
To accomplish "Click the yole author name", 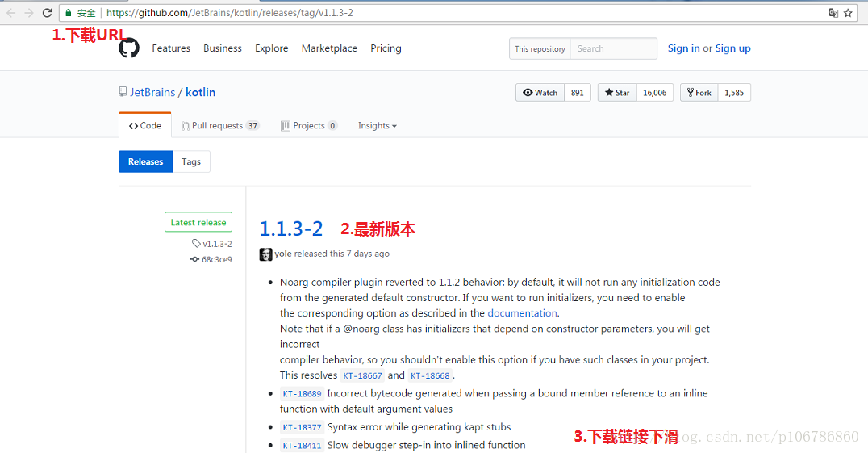I will [283, 254].
